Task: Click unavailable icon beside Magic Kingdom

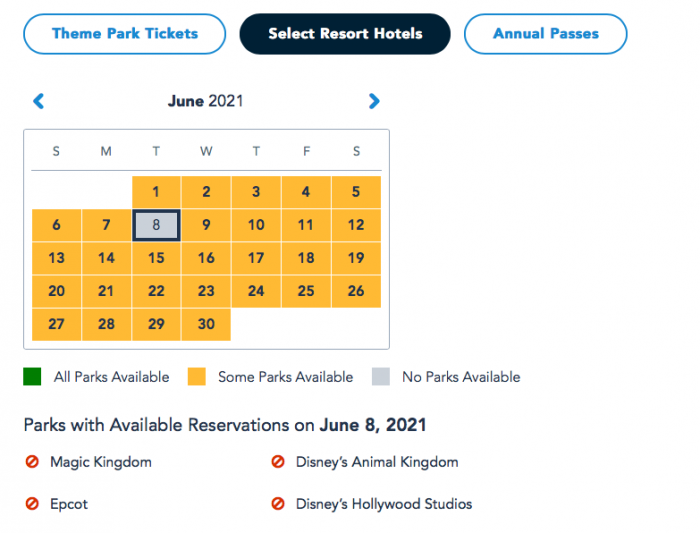Action: (x=32, y=462)
